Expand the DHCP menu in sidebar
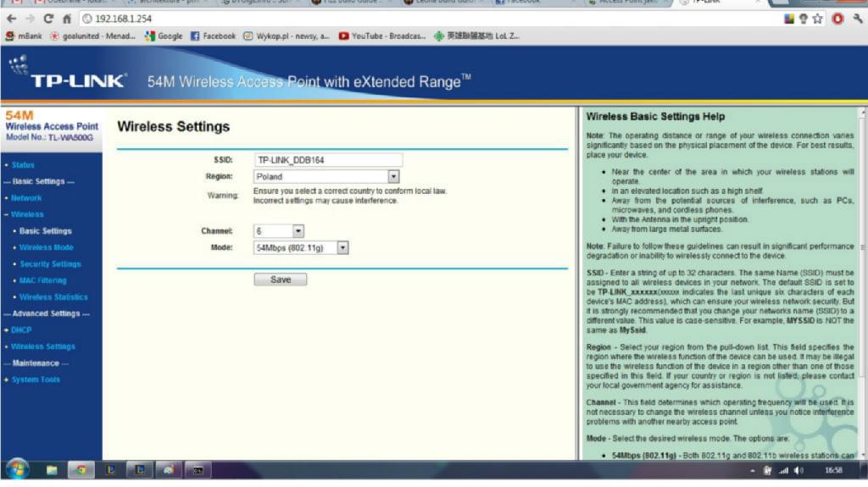The image size is (868, 487). pyautogui.click(x=21, y=329)
